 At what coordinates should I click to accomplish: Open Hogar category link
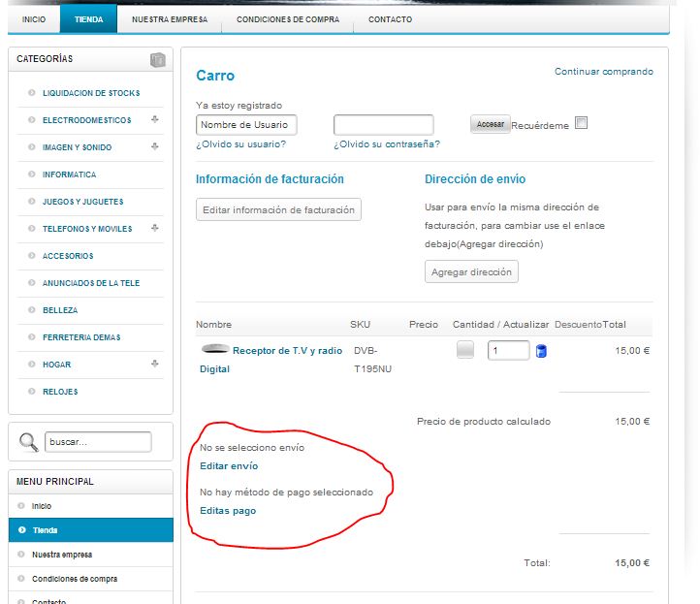coord(56,365)
